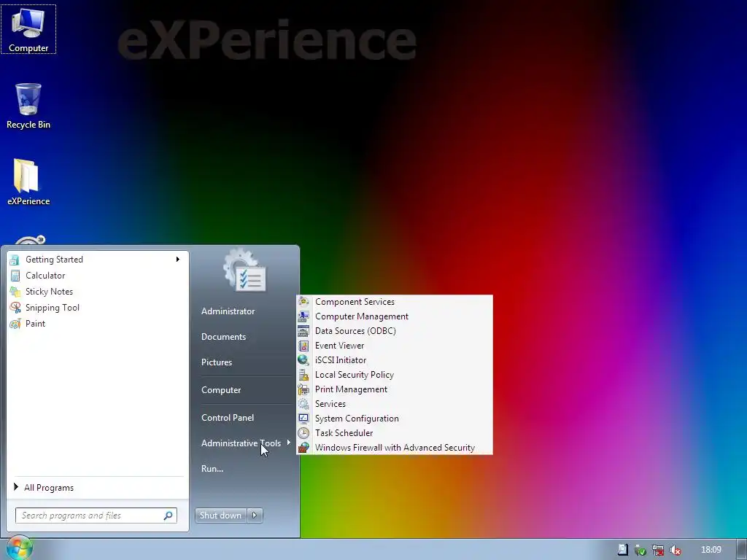Click the green shield tray icon
This screenshot has width=747, height=560.
click(x=640, y=550)
